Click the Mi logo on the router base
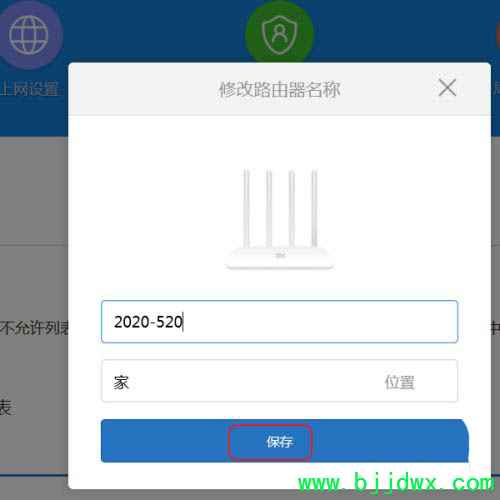 (280, 256)
